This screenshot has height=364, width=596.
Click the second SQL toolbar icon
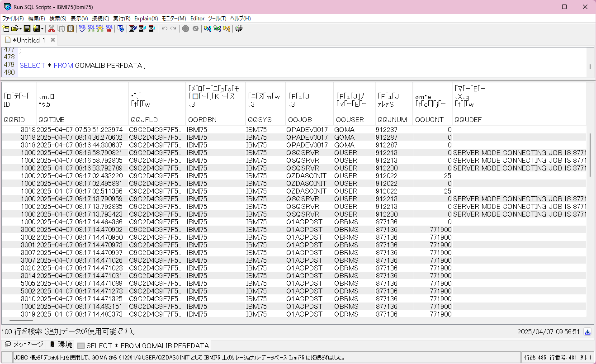(91, 28)
